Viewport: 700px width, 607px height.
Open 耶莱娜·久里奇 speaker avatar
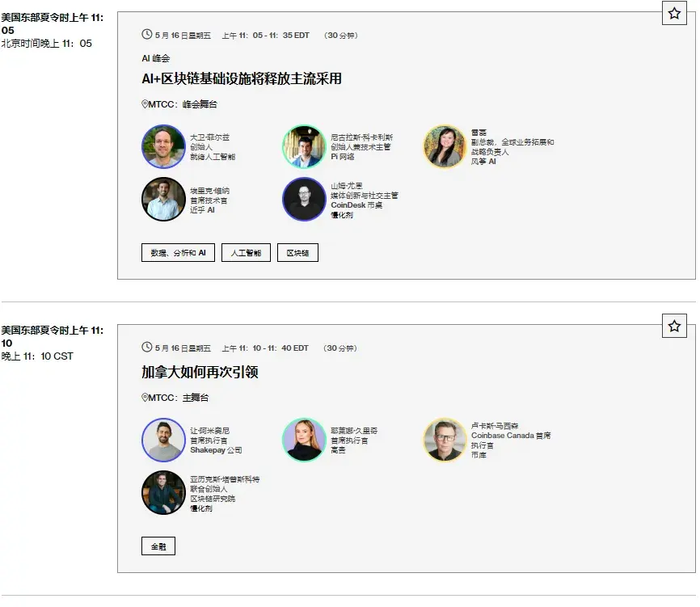304,440
